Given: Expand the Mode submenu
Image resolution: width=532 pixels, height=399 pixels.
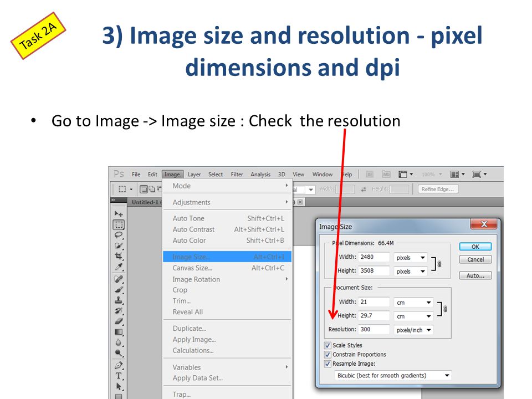Looking at the screenshot, I should click(227, 186).
